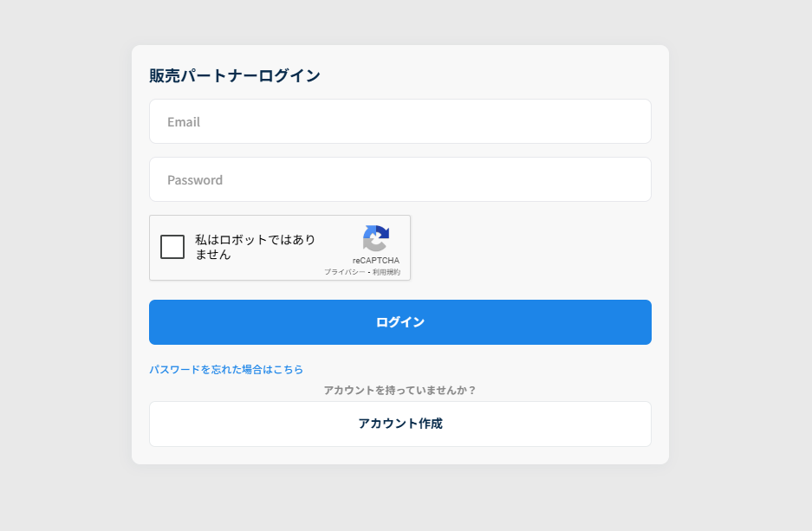Click the gray Email placeholder text
Image resolution: width=812 pixels, height=531 pixels.
pyautogui.click(x=184, y=122)
